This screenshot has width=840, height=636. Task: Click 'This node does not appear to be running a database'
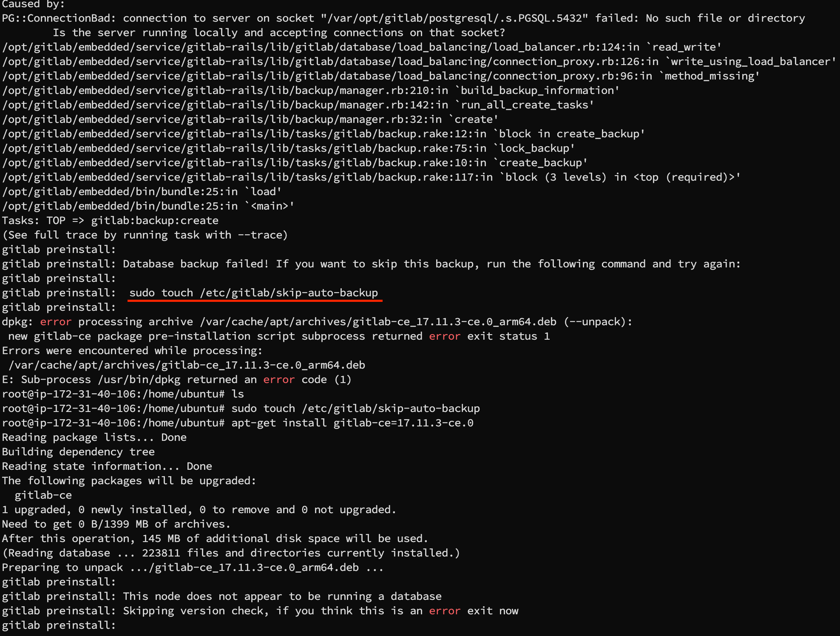[x=282, y=596]
